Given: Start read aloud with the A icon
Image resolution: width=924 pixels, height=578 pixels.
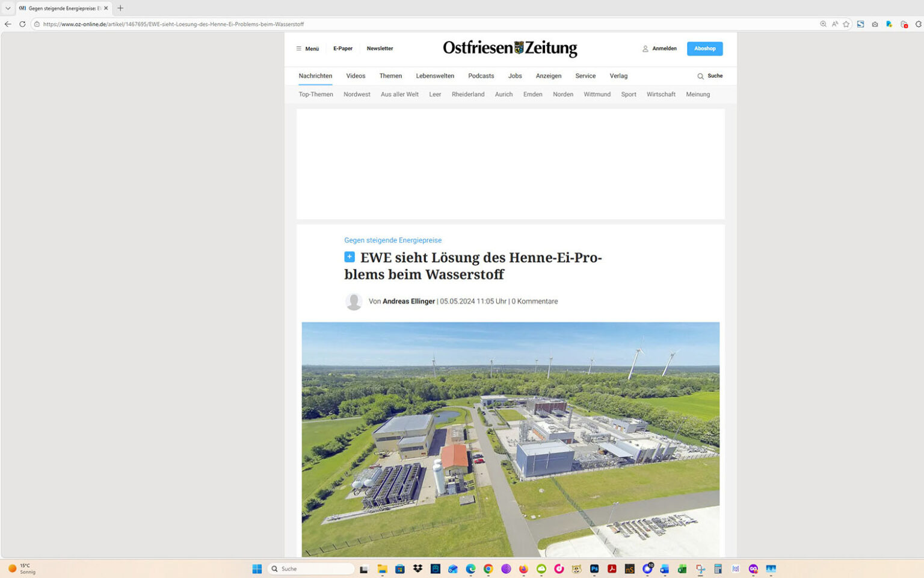Looking at the screenshot, I should point(834,23).
